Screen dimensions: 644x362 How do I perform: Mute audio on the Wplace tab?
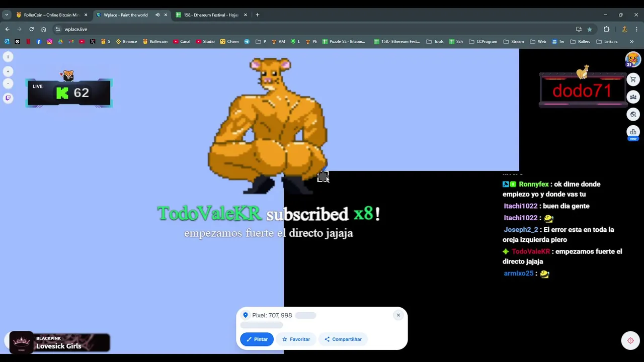click(x=157, y=15)
